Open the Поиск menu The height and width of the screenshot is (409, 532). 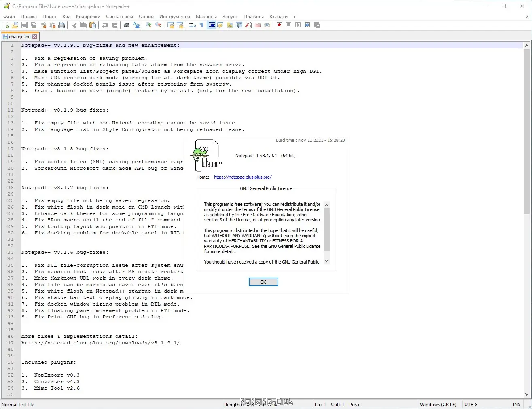click(x=50, y=17)
